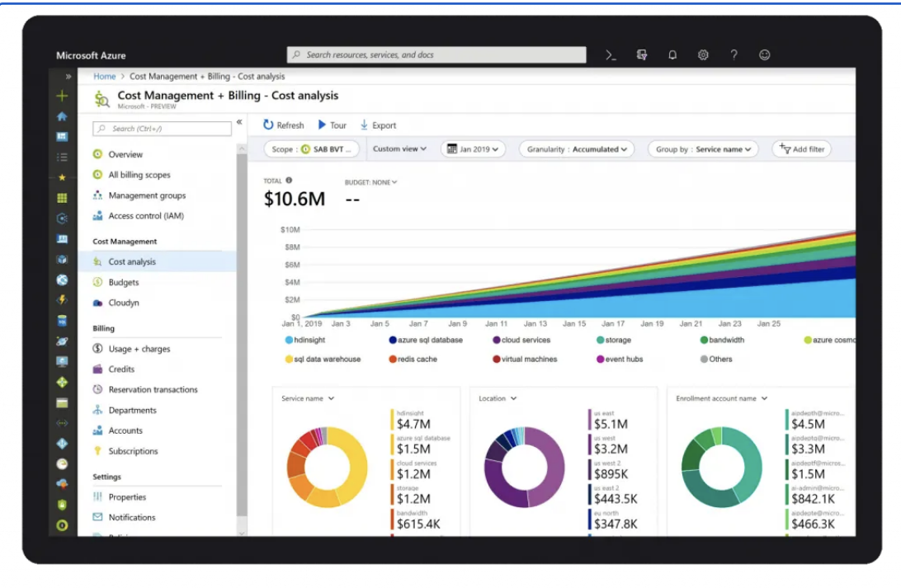Open the Jan 2019 date range dropdown
Image resolution: width=901 pixels, height=588 pixels.
(473, 149)
